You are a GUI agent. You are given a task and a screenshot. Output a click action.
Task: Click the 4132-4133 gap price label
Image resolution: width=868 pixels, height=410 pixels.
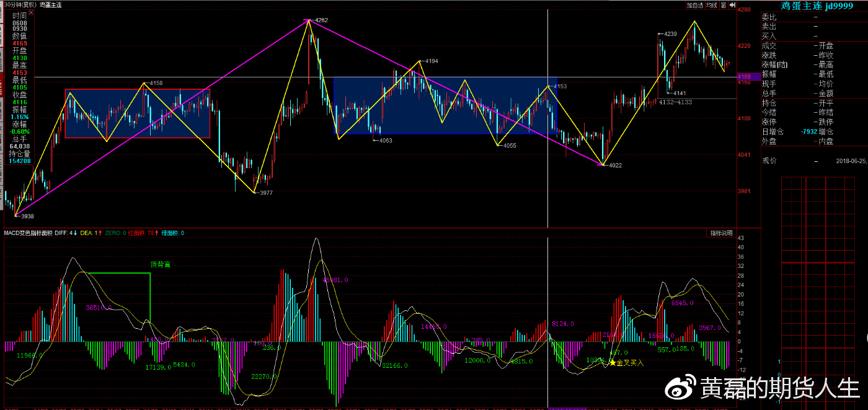(675, 102)
